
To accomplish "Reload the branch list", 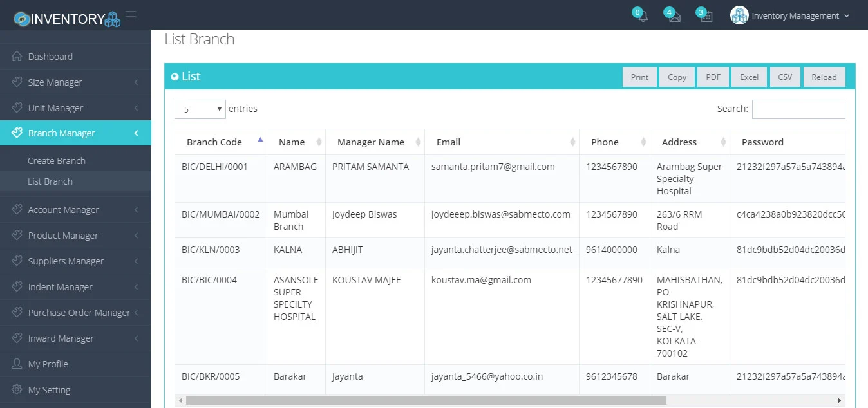I will click(x=824, y=77).
